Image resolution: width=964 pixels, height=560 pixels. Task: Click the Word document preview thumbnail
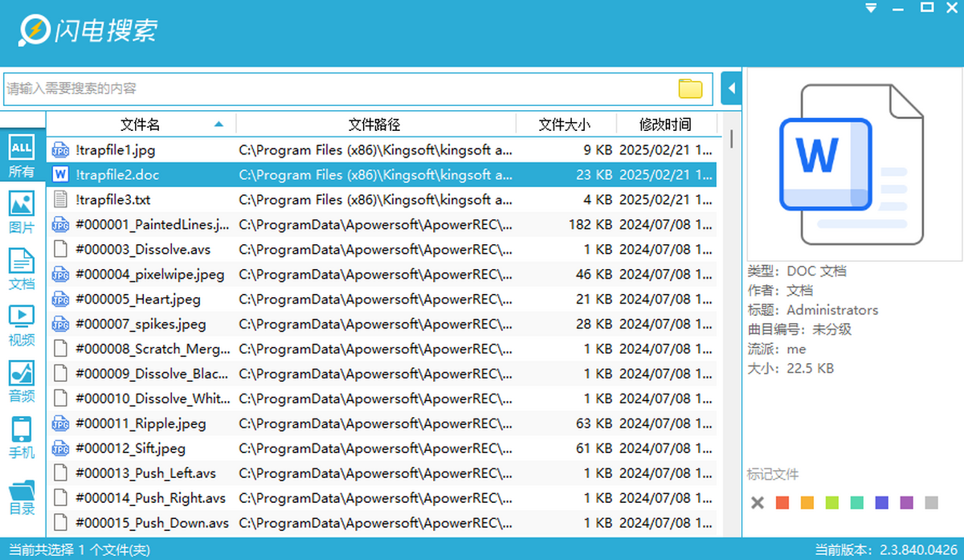853,165
